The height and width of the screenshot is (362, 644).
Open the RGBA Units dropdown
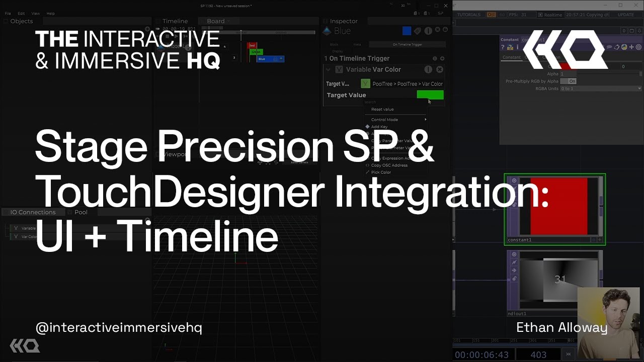pos(601,88)
